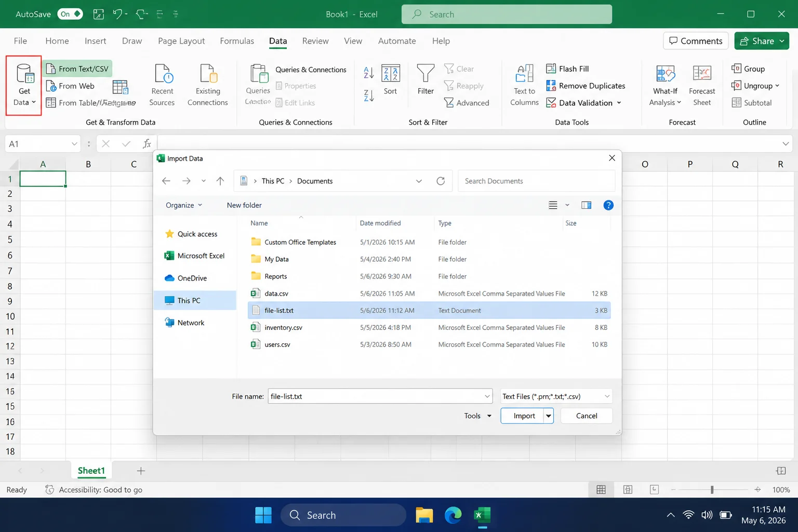Choose From Text/CSV import option
Viewport: 798px width, 532px height.
[77, 69]
